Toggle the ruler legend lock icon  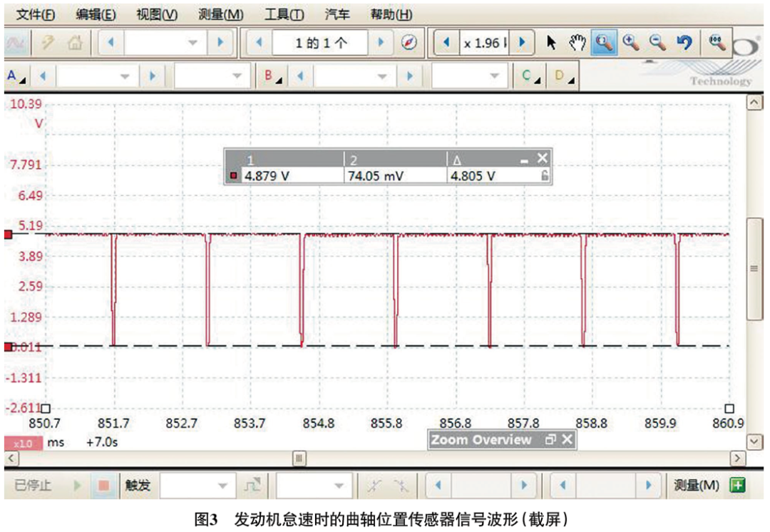pos(544,175)
